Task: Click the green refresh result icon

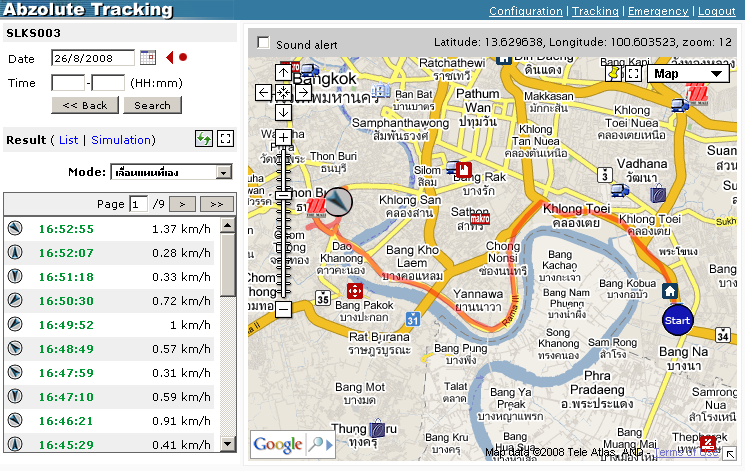Action: pos(204,139)
